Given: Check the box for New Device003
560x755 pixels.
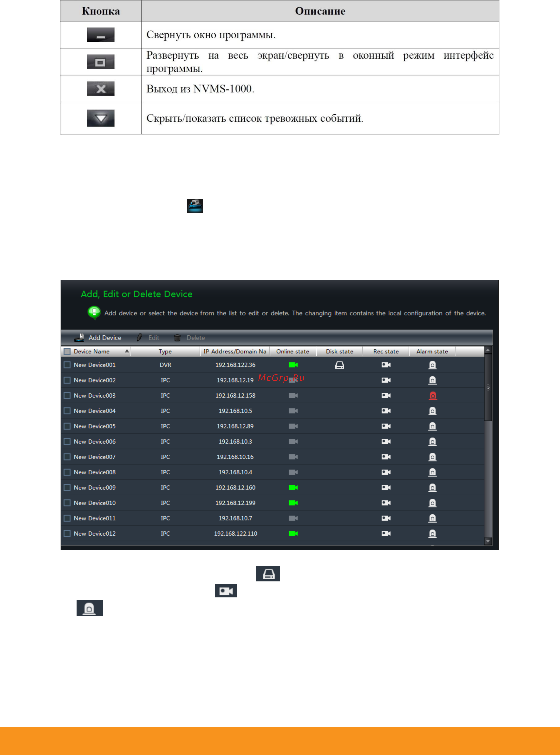Looking at the screenshot, I should (67, 395).
